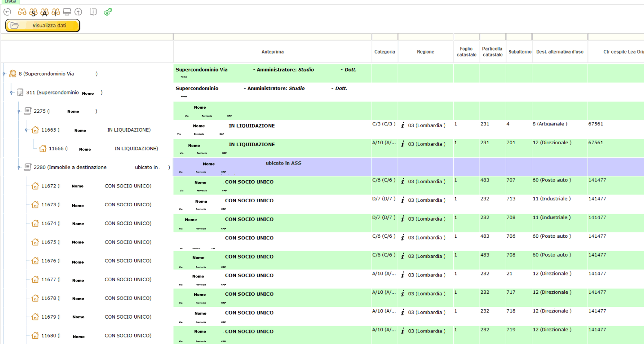Collapse tree node 2280 Immobile a destinazione
The image size is (644, 344).
tap(19, 168)
